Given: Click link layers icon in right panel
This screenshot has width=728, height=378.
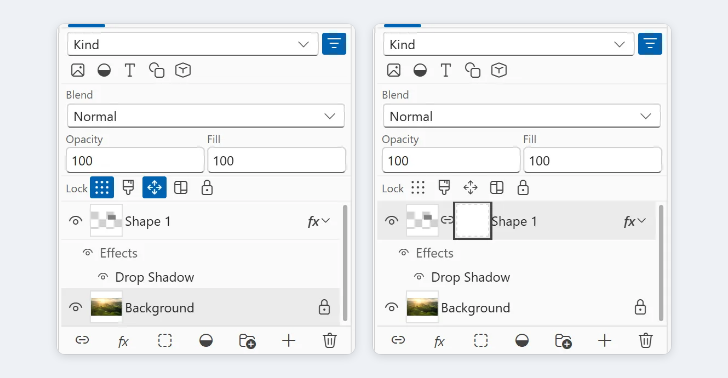Looking at the screenshot, I should (398, 340).
